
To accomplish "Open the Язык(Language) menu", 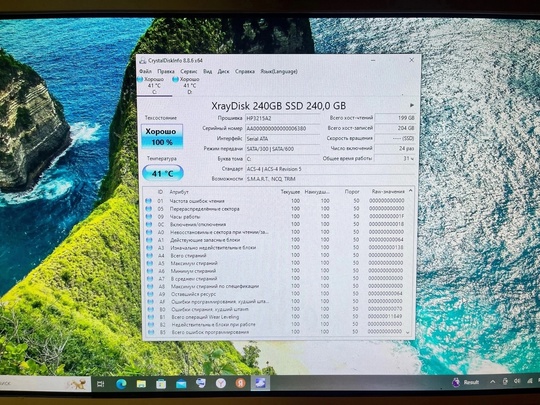I will coord(279,71).
